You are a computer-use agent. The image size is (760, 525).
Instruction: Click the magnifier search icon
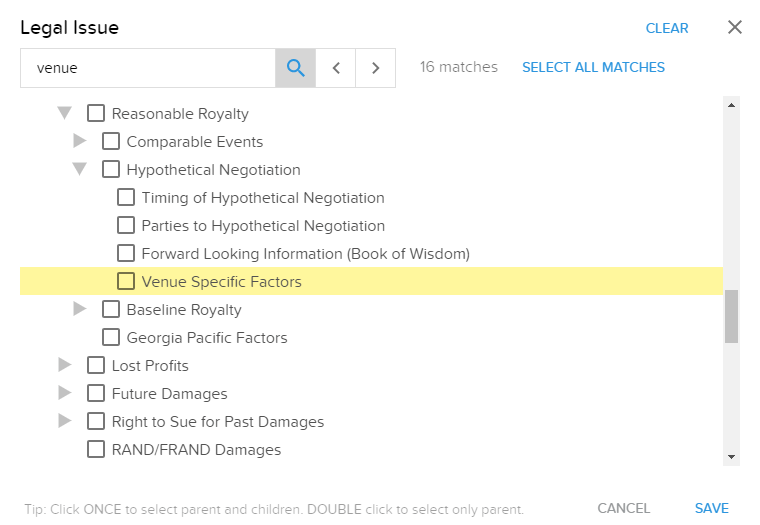pos(295,68)
